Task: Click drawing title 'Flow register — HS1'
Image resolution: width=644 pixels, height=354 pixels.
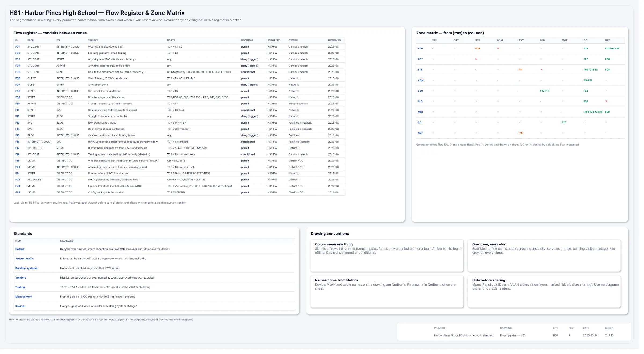Action: pos(513,335)
